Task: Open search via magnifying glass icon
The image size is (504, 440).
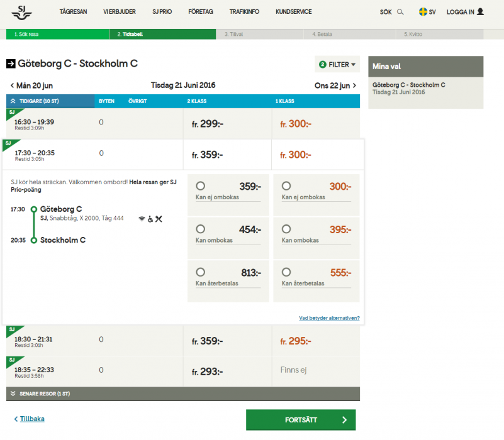Action: (400, 12)
